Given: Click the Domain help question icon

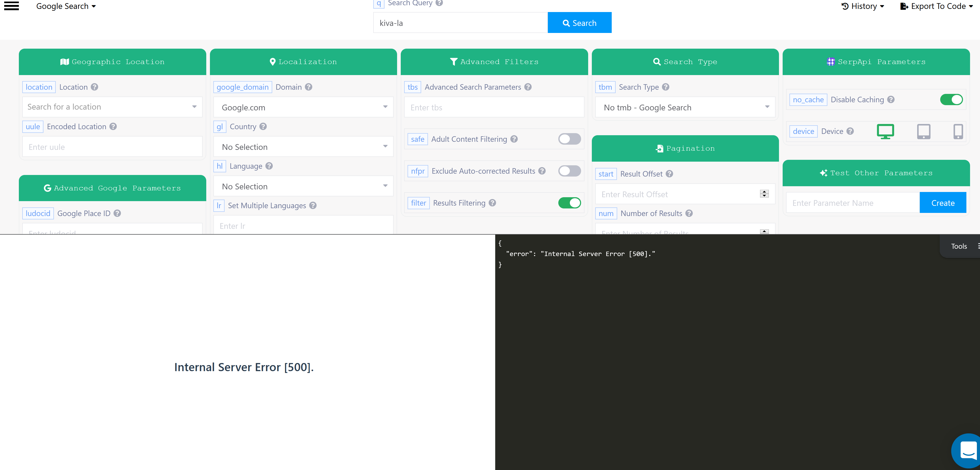Looking at the screenshot, I should tap(309, 87).
